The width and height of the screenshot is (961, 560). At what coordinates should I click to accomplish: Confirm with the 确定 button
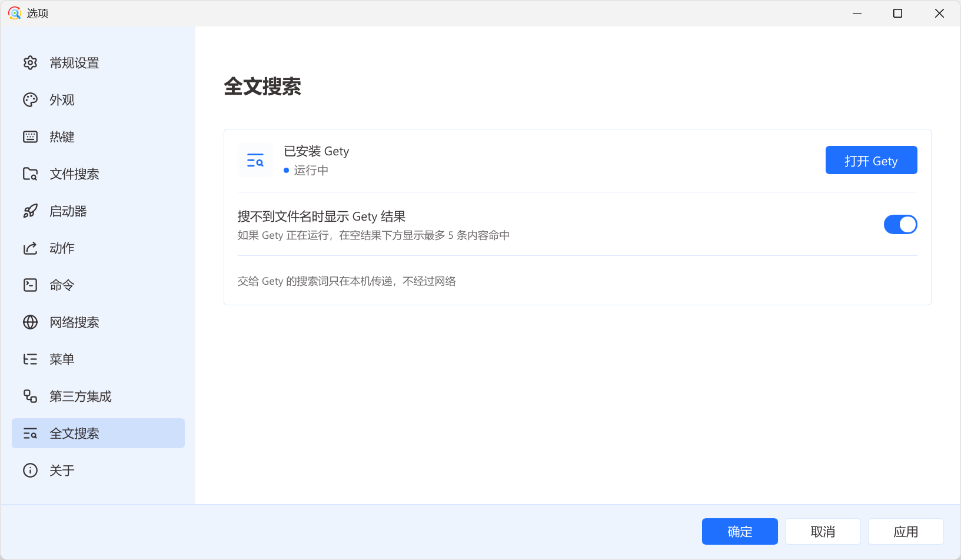(x=740, y=532)
